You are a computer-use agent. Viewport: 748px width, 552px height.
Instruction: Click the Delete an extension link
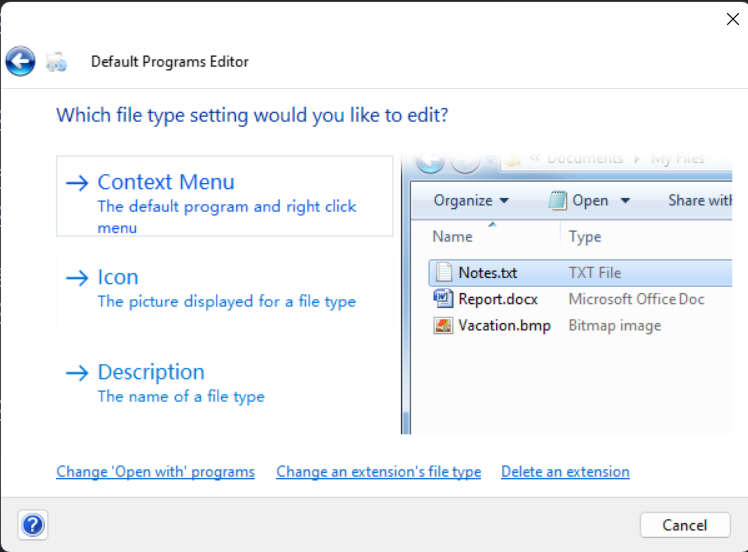565,471
